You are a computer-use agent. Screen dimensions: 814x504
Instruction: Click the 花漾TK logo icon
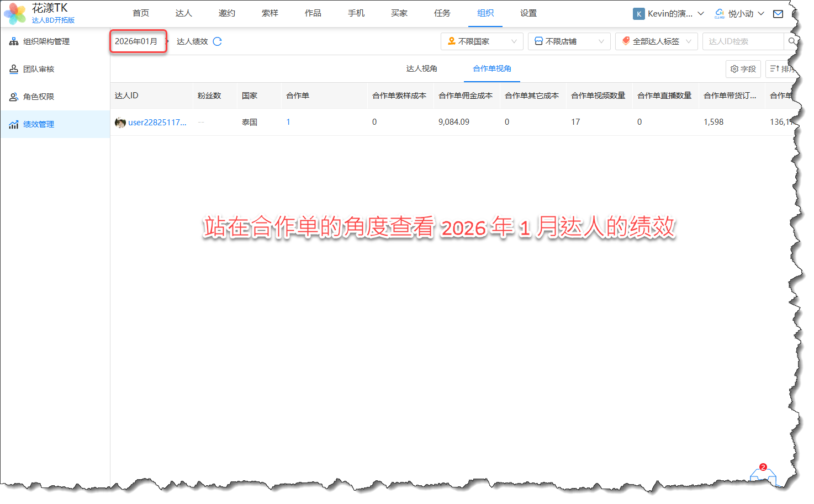point(15,13)
